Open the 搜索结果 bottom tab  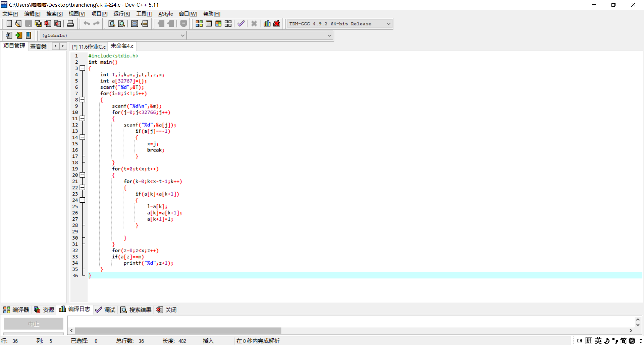pyautogui.click(x=136, y=310)
